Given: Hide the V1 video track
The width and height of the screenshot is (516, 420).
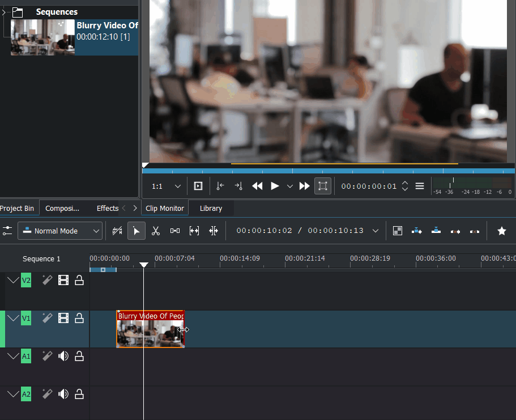Looking at the screenshot, I should 63,318.
